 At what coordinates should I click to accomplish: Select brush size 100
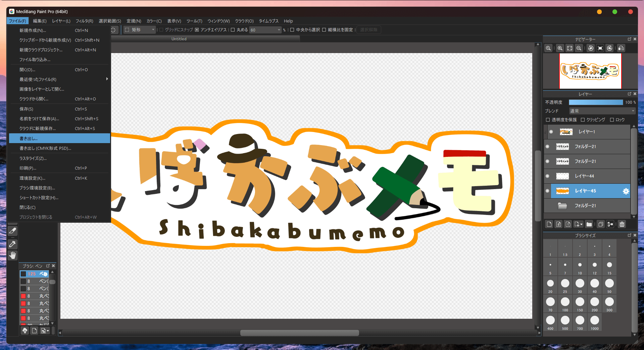click(565, 302)
